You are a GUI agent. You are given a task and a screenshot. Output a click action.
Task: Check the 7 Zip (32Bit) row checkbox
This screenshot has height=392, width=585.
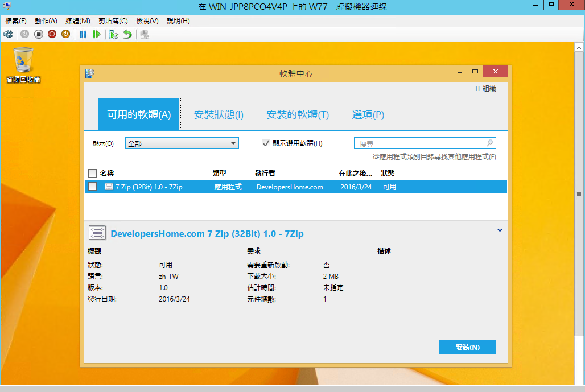(93, 187)
